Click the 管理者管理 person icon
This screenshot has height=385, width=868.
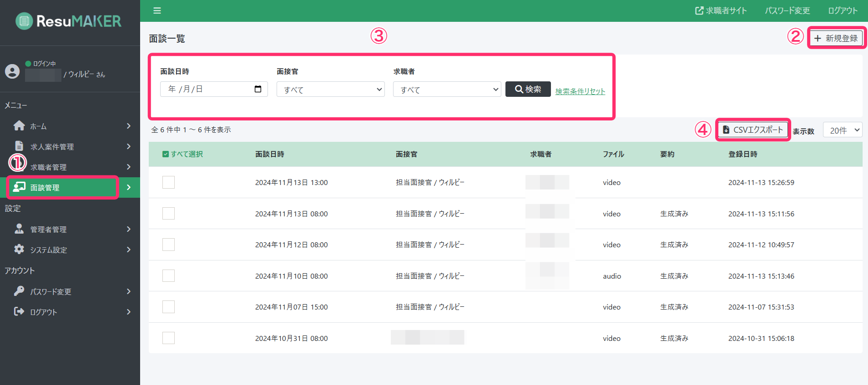click(x=19, y=229)
